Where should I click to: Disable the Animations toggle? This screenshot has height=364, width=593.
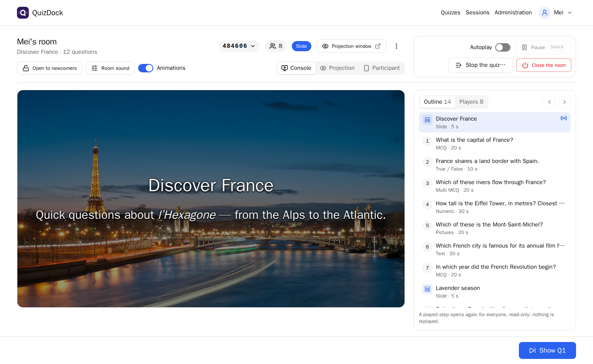(146, 68)
